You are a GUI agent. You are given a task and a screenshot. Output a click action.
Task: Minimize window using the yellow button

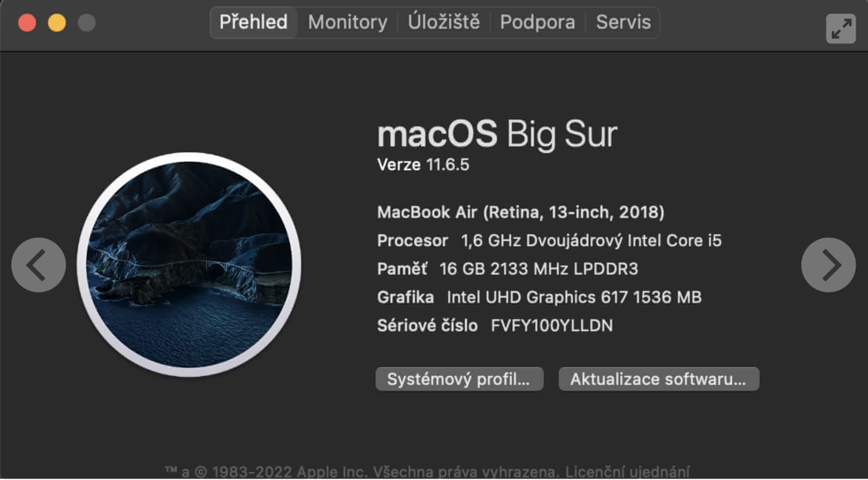pos(57,23)
